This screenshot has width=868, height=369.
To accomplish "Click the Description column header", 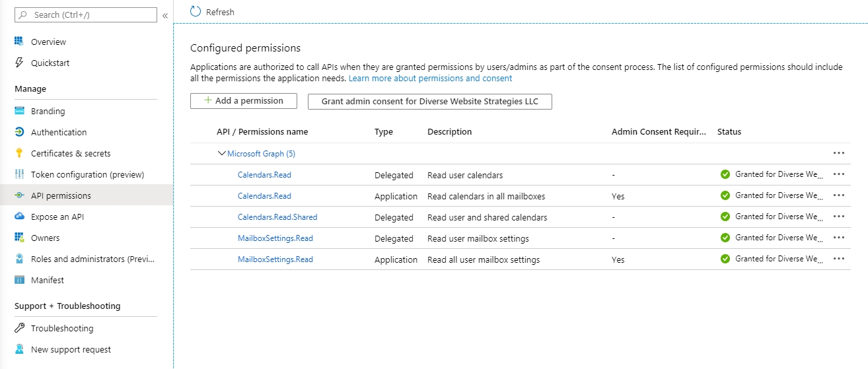I will [x=450, y=131].
